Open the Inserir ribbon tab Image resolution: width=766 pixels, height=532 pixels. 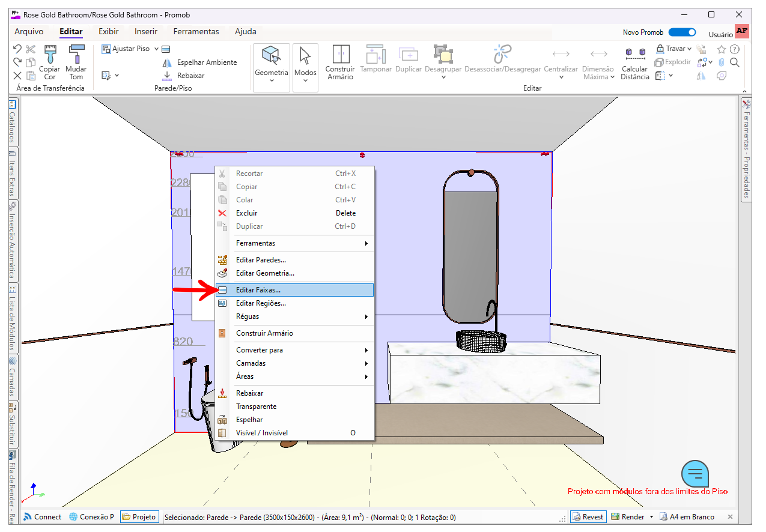click(x=146, y=32)
